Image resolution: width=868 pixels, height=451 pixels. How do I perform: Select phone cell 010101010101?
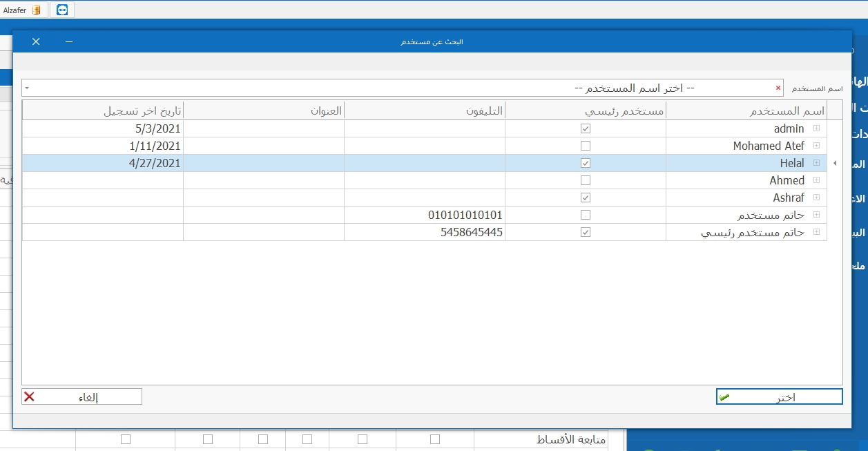click(x=425, y=215)
